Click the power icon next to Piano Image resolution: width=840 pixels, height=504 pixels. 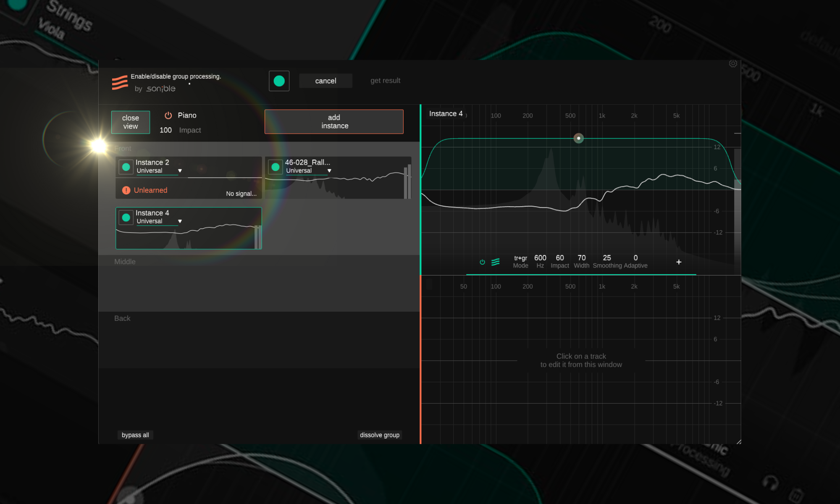coord(168,115)
